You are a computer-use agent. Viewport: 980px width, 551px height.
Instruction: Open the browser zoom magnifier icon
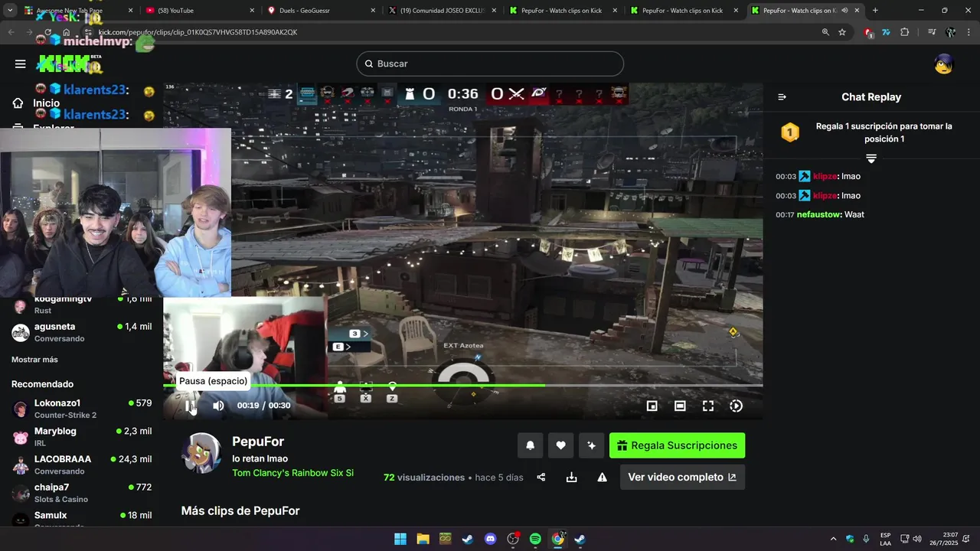[825, 32]
